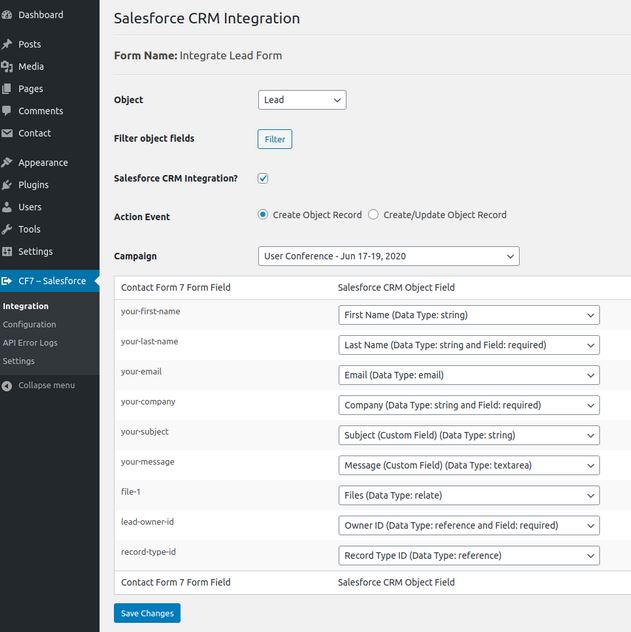The width and height of the screenshot is (631, 632).
Task: Open the Integration submenu item
Action: 25,306
